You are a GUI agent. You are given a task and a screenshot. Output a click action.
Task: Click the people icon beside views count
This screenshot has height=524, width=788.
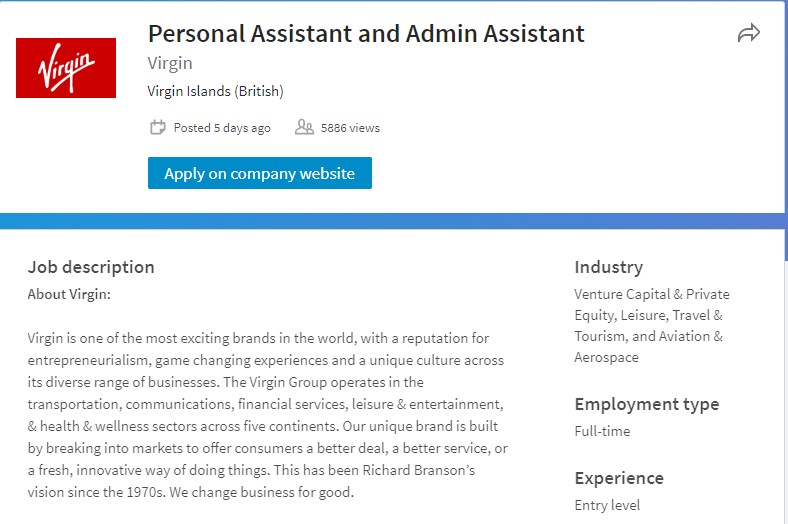(304, 127)
